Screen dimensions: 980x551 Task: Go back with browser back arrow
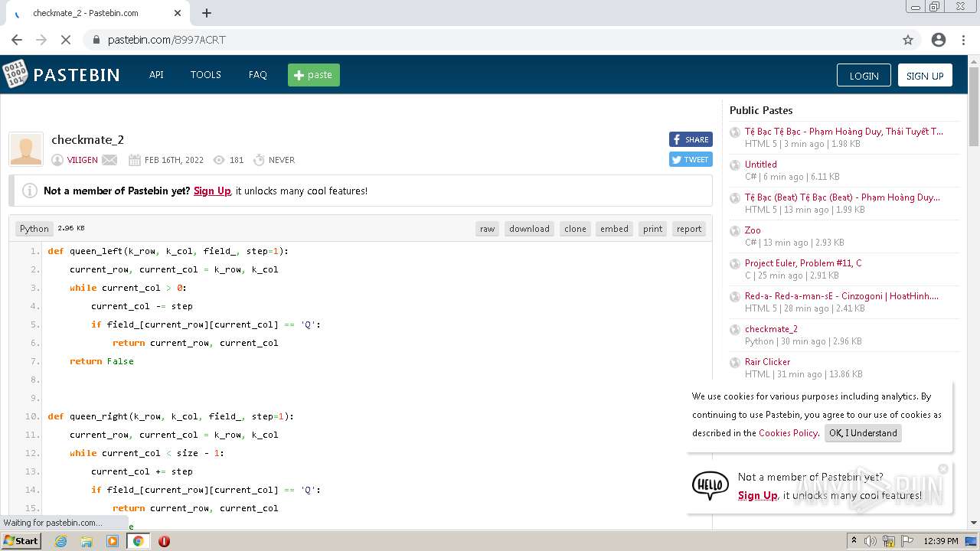click(x=17, y=40)
